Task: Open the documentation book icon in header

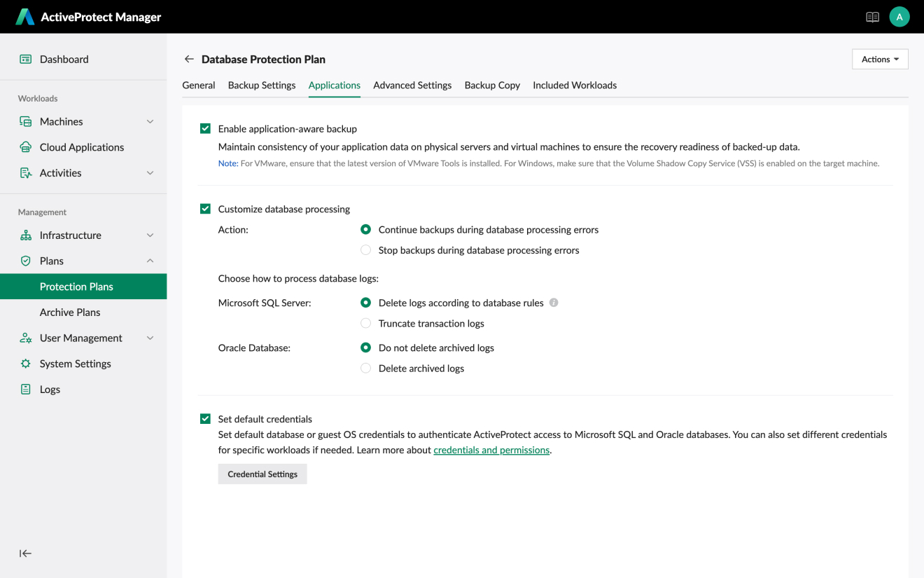Action: [872, 17]
